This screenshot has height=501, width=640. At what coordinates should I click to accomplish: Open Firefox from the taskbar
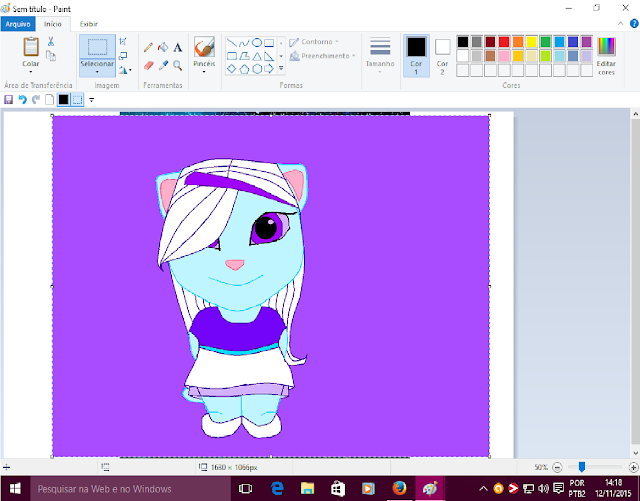(x=399, y=488)
